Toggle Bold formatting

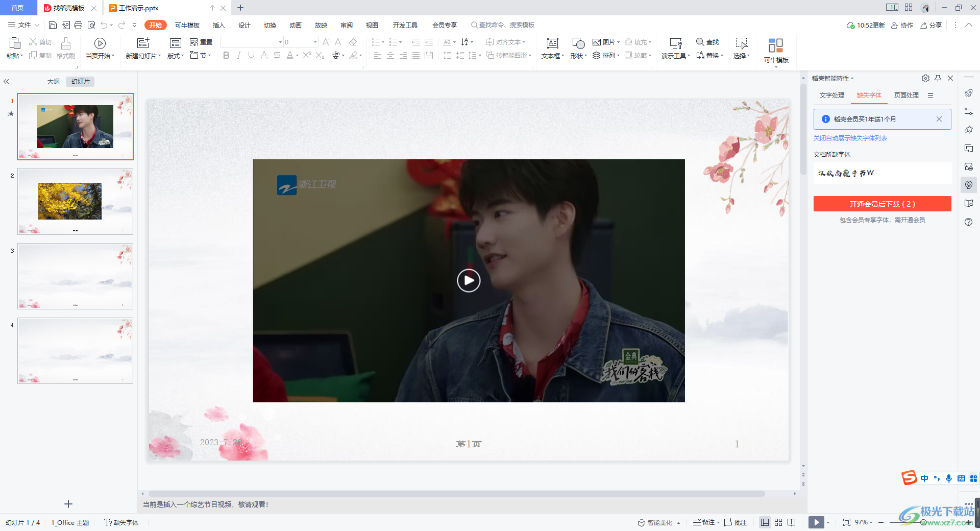tap(226, 55)
